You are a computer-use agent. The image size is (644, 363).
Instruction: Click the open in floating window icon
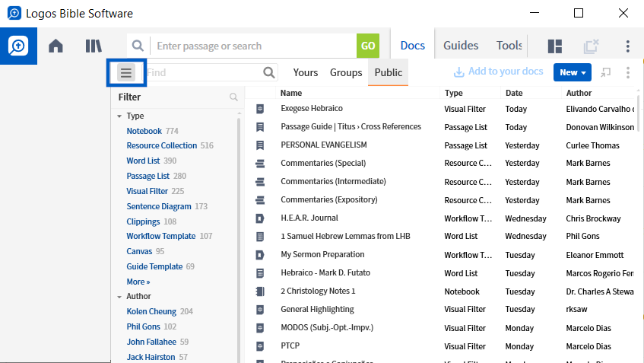tap(605, 72)
